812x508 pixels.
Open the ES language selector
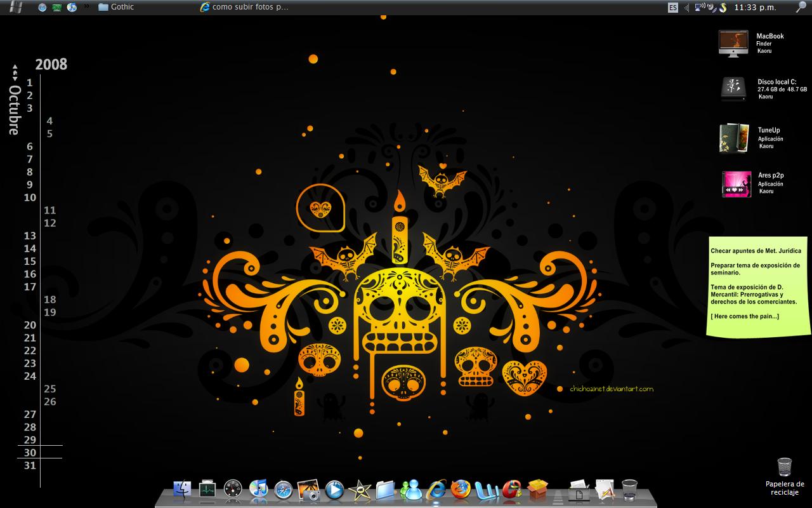[673, 8]
